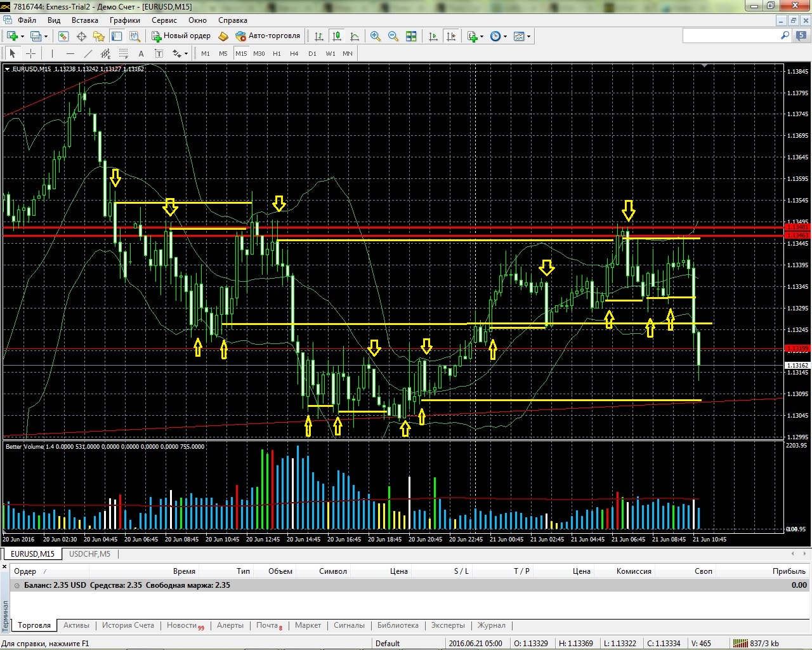
Task: Switch chart to line chart
Action: click(x=355, y=36)
